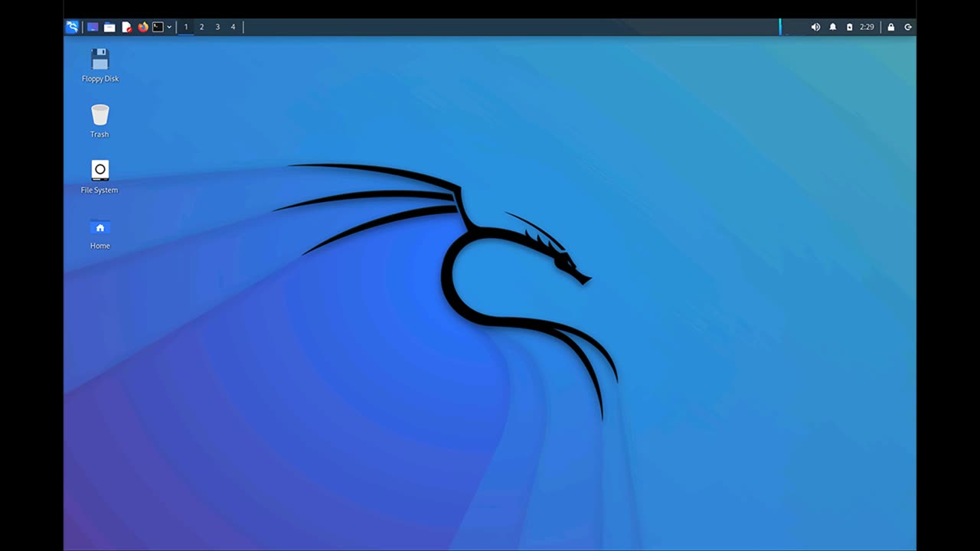Click the log out icon
980x551 pixels.
tap(908, 27)
